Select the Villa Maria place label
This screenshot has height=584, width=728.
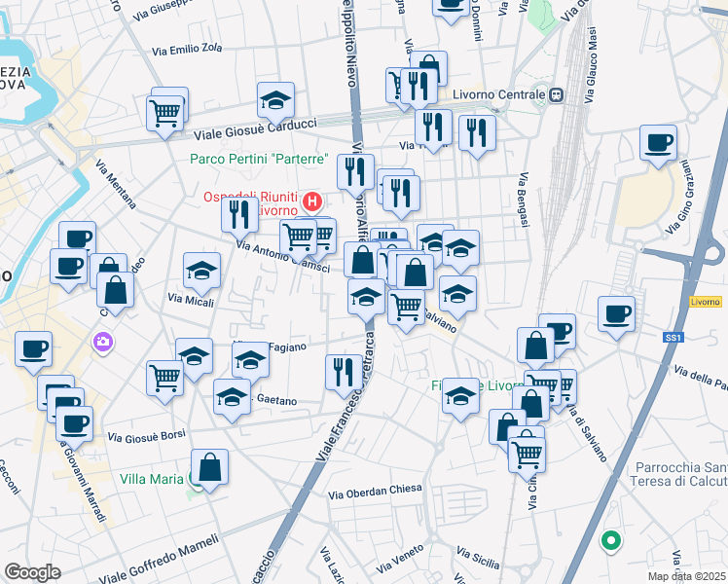[152, 479]
